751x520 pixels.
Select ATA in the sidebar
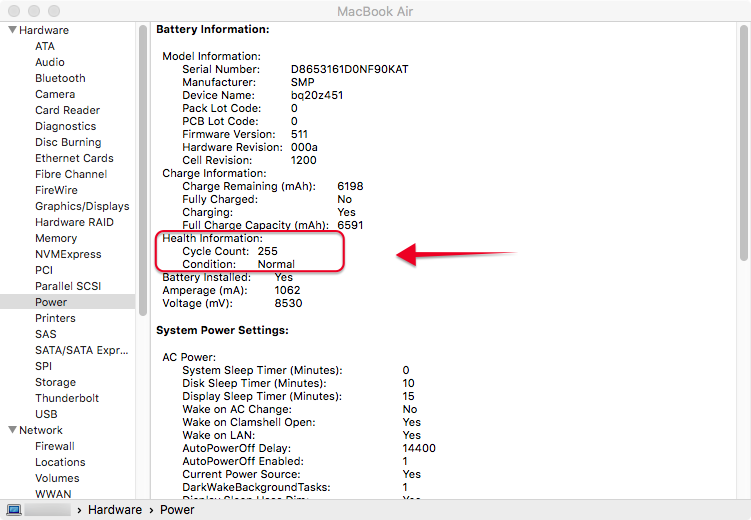(x=45, y=46)
